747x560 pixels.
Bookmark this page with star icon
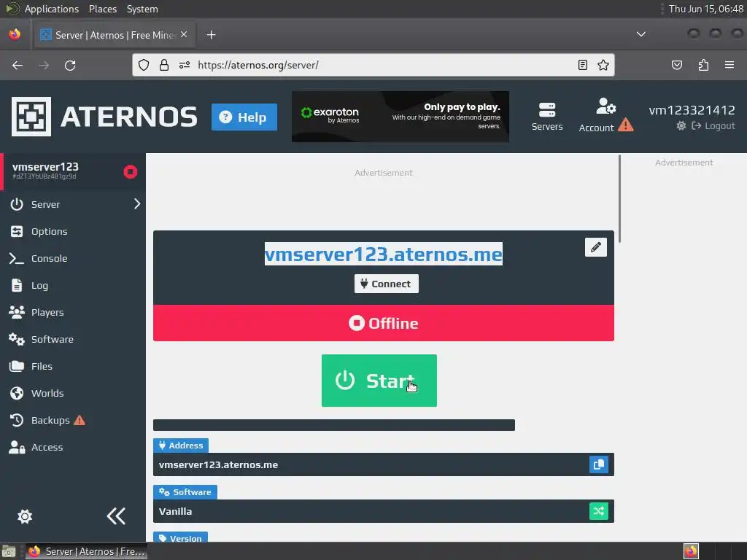(x=603, y=65)
